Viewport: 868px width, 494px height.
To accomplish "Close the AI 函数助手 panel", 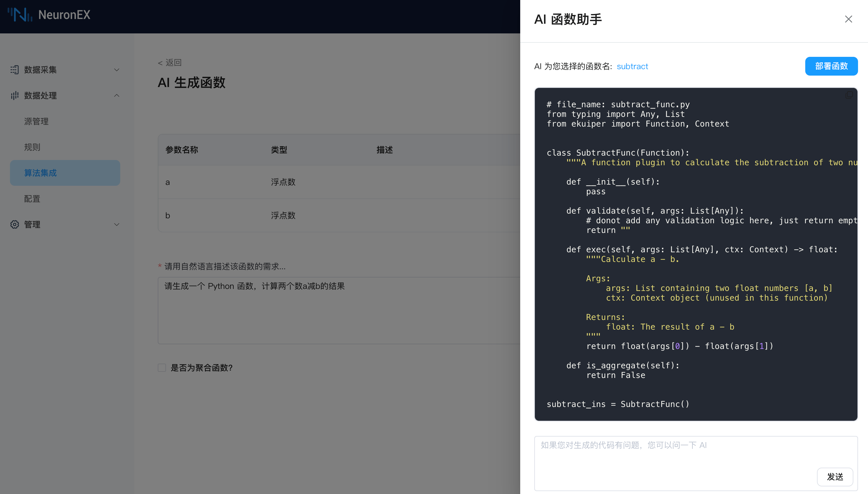I will [848, 19].
